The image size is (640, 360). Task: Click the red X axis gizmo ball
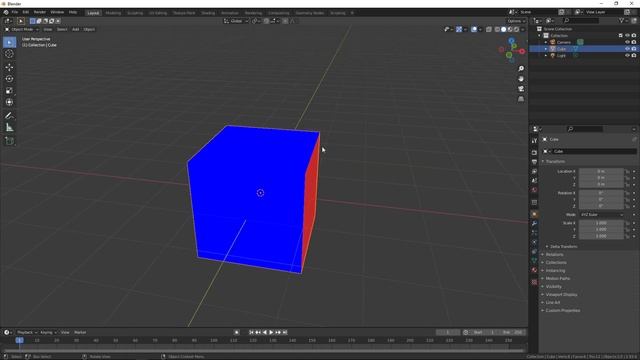[522, 51]
